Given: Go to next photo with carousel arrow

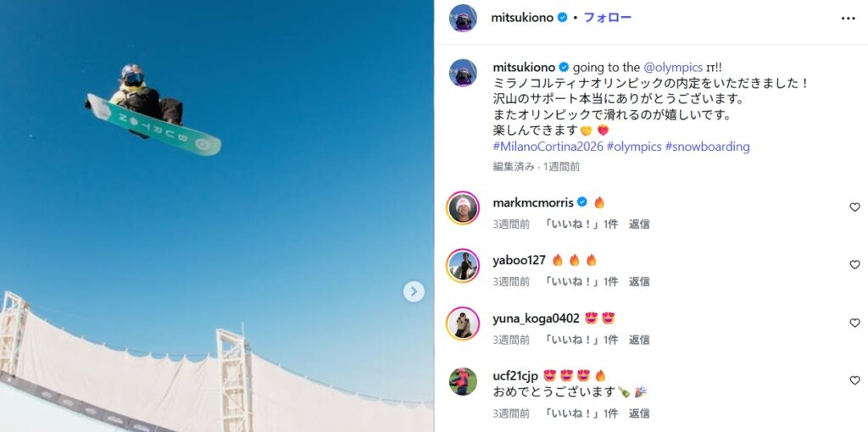Looking at the screenshot, I should [x=414, y=291].
